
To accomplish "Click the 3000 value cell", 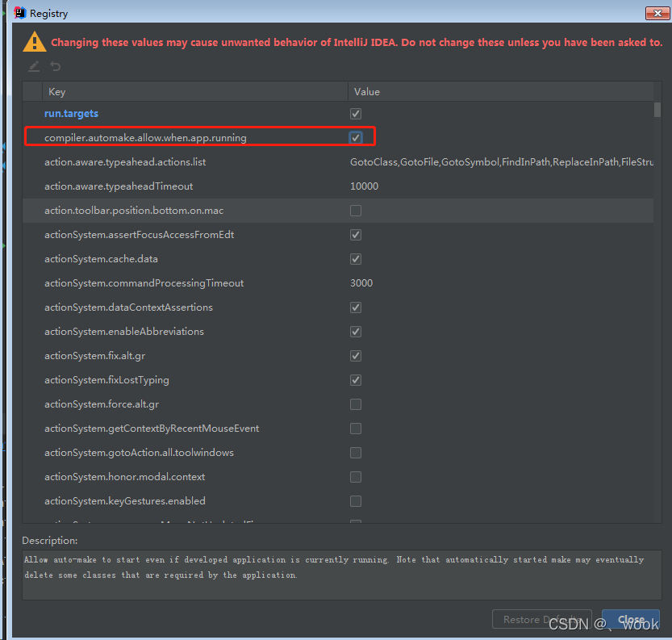I will pos(361,283).
